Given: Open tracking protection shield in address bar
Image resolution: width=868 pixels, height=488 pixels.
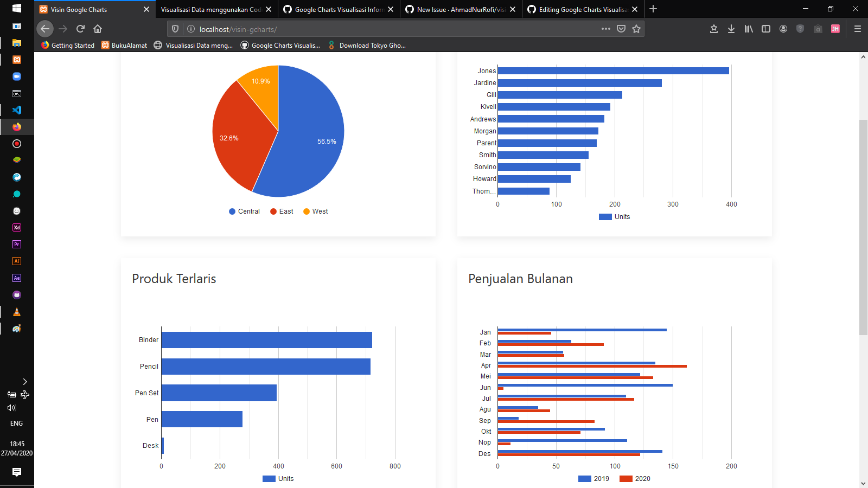Looking at the screenshot, I should click(x=175, y=29).
